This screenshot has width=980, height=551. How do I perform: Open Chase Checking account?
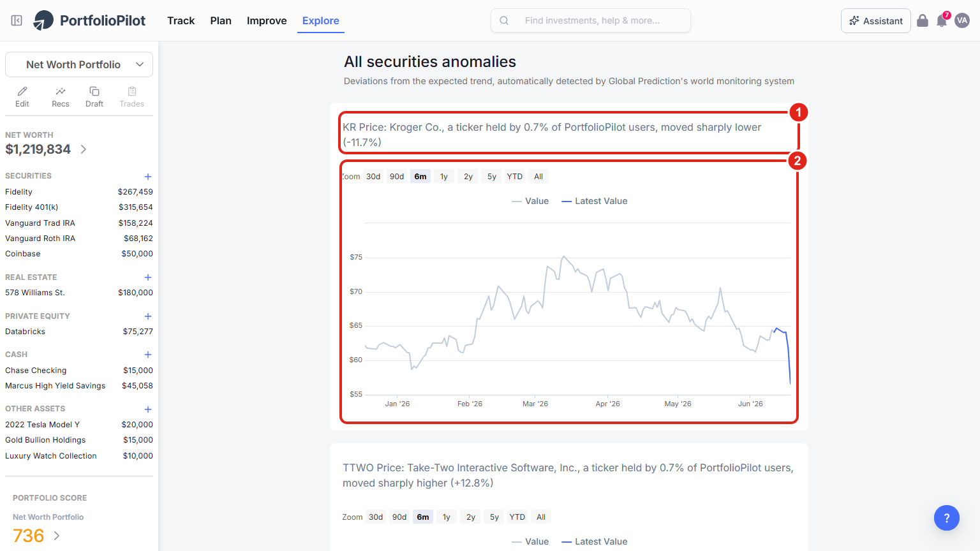click(x=79, y=371)
